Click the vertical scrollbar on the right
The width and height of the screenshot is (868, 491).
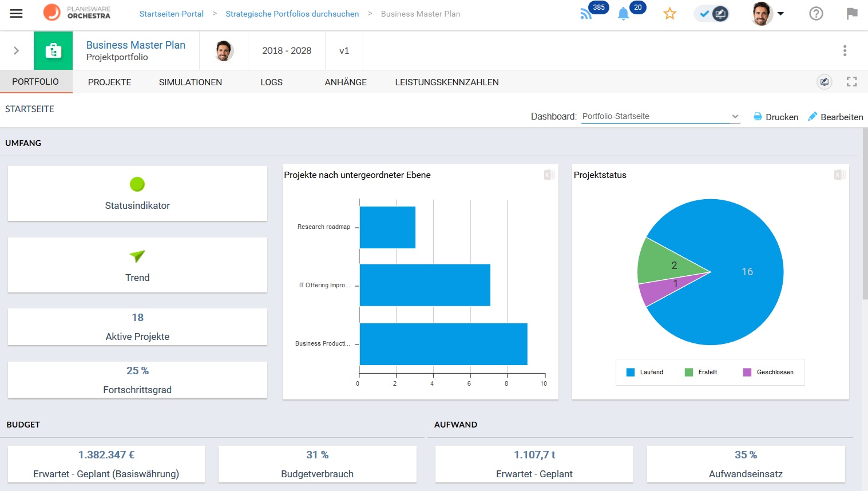coord(864,213)
